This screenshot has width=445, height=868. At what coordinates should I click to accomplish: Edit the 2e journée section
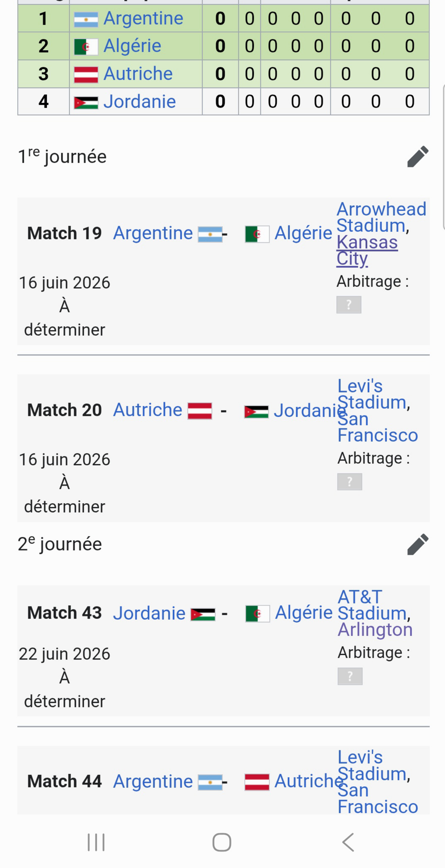click(x=417, y=544)
